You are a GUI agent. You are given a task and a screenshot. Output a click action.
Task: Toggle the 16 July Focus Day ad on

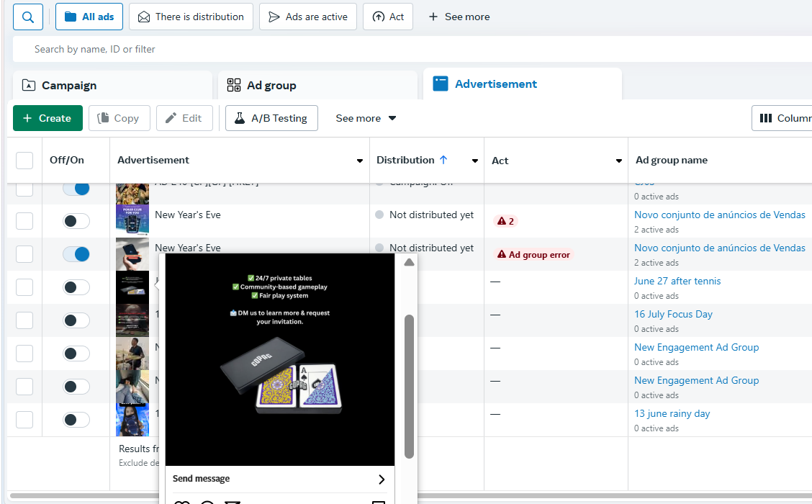coord(76,320)
